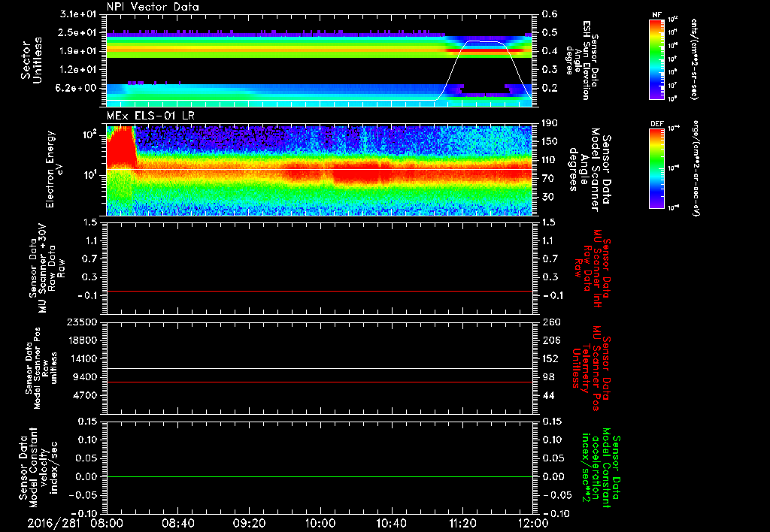Click the '10:00' time tick label
Image resolution: width=770 pixels, height=532 pixels.
[x=320, y=523]
